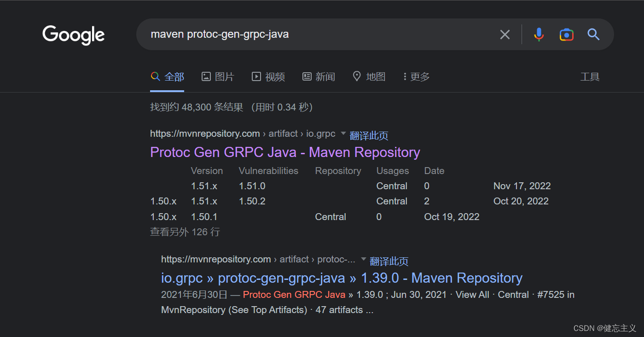Open dropdown arrow beside io.grpc breadcrumb
The image size is (644, 337).
343,134
